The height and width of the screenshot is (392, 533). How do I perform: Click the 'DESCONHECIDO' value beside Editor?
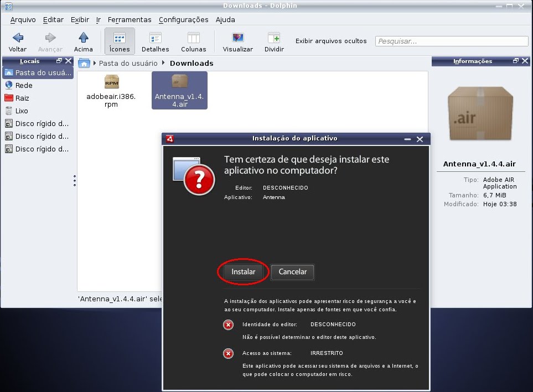point(285,188)
